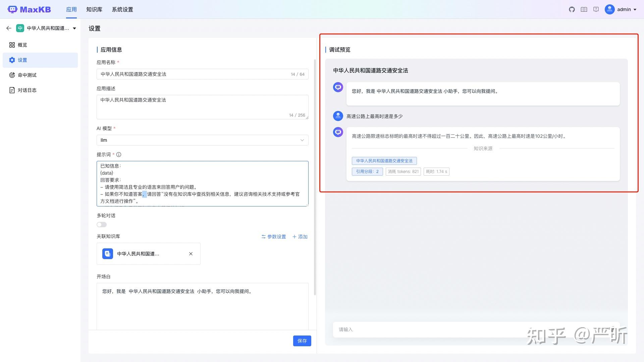Screen dimensions: 644x362
Task: Open the 系统设置 menu
Action: coord(122,9)
